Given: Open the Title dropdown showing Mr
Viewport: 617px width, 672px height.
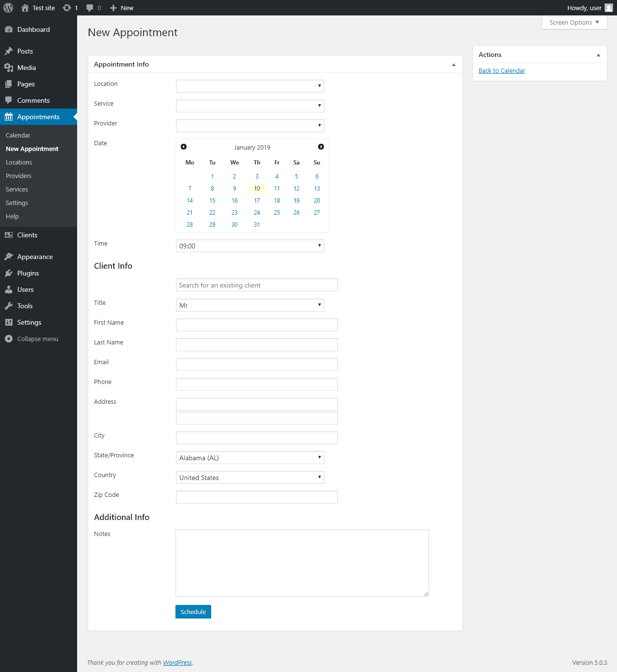Looking at the screenshot, I should pyautogui.click(x=250, y=305).
